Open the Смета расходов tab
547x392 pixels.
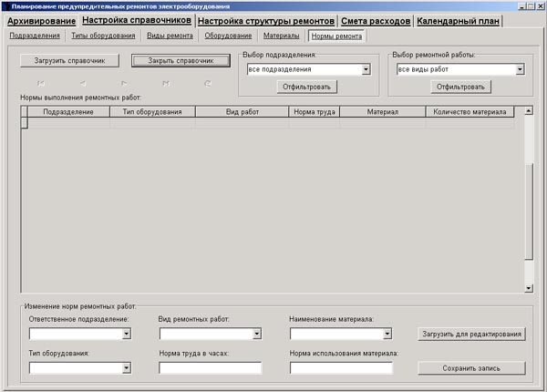click(x=376, y=21)
